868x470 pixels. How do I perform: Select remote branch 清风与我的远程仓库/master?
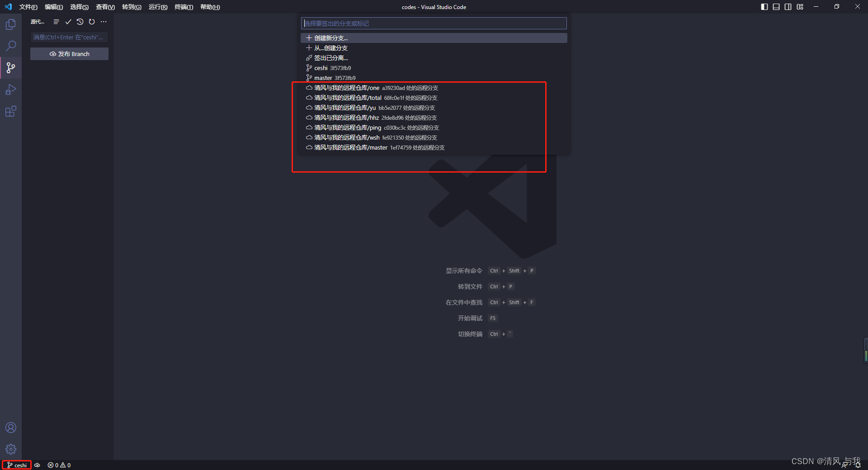click(x=434, y=147)
